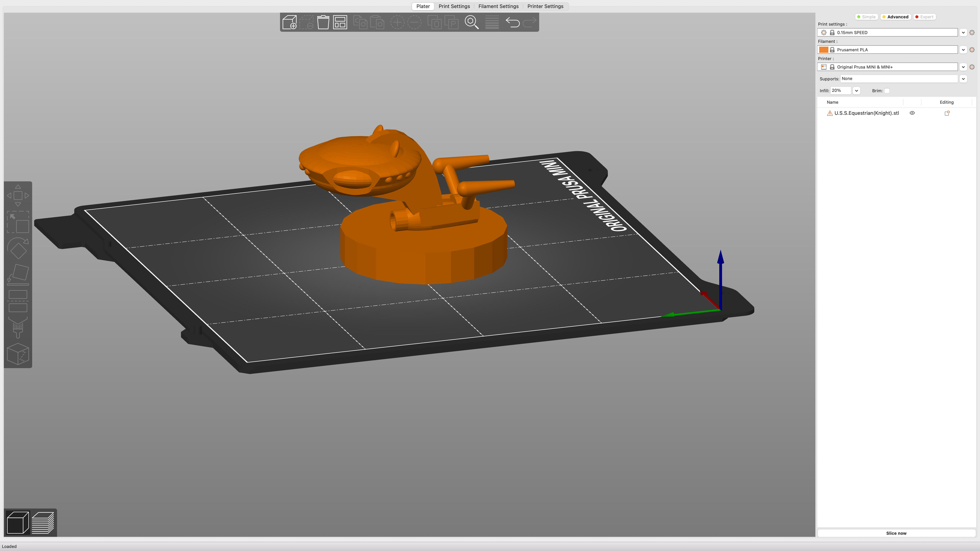Open the Plater tab
Screen dimensions: 980x551
coord(423,7)
